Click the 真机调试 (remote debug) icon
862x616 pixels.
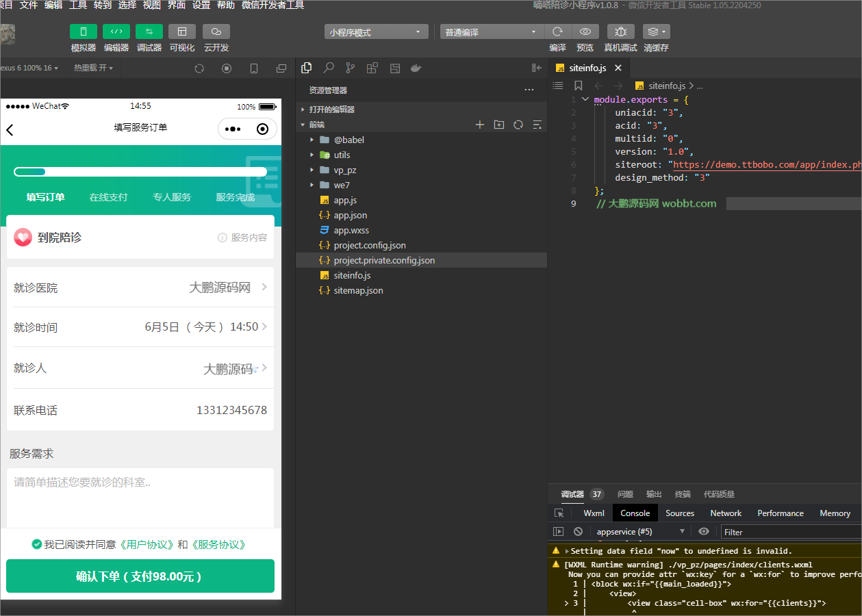(x=620, y=31)
